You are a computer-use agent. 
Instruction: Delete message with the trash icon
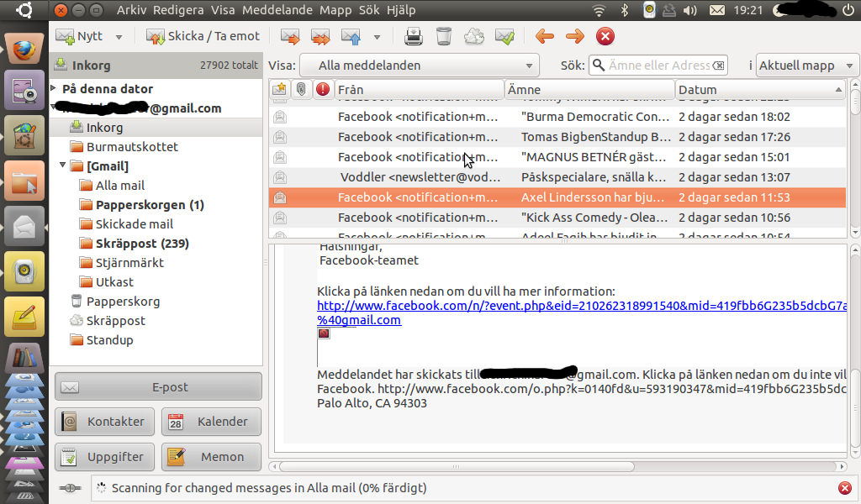pos(444,37)
